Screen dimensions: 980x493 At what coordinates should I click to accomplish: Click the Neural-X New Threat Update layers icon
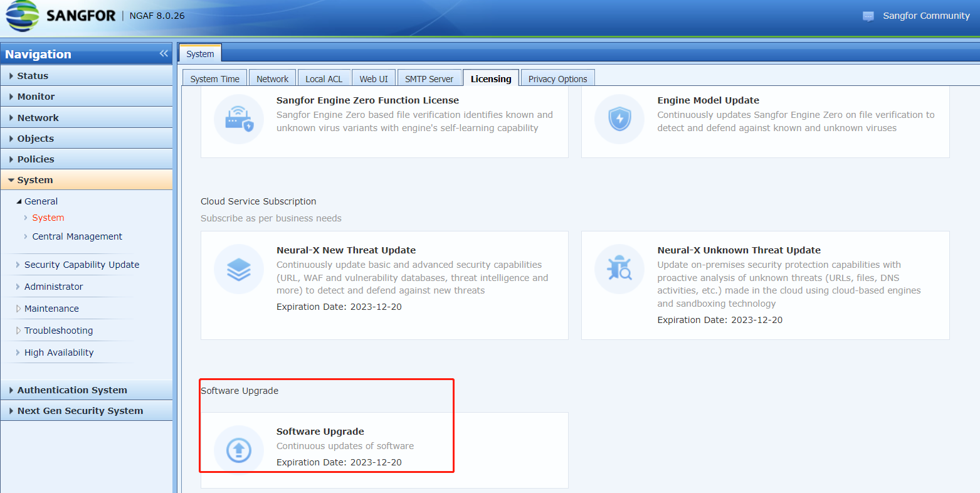point(239,269)
